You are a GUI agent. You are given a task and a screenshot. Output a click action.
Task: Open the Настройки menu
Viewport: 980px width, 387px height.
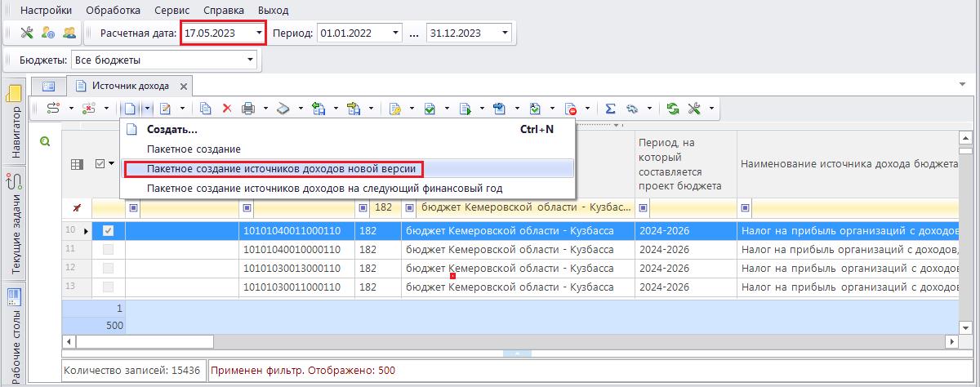point(46,10)
